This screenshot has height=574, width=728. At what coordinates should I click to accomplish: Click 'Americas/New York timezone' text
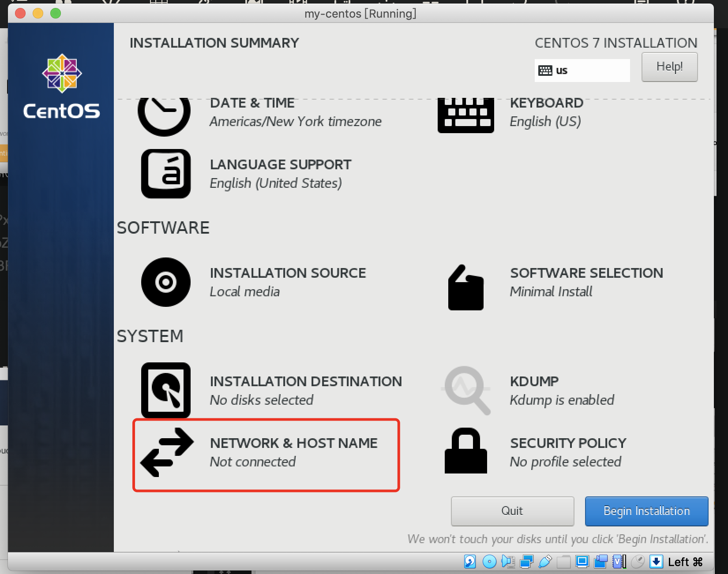(x=296, y=121)
